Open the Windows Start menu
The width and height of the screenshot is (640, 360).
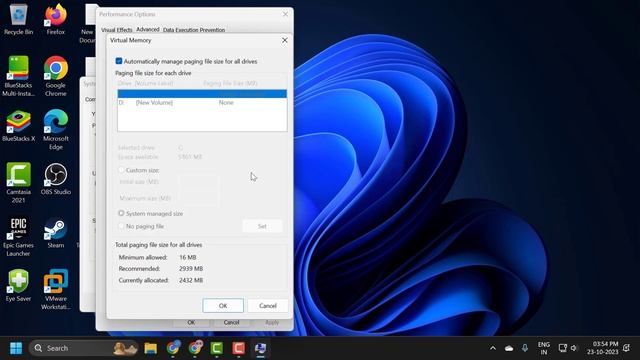(16, 348)
